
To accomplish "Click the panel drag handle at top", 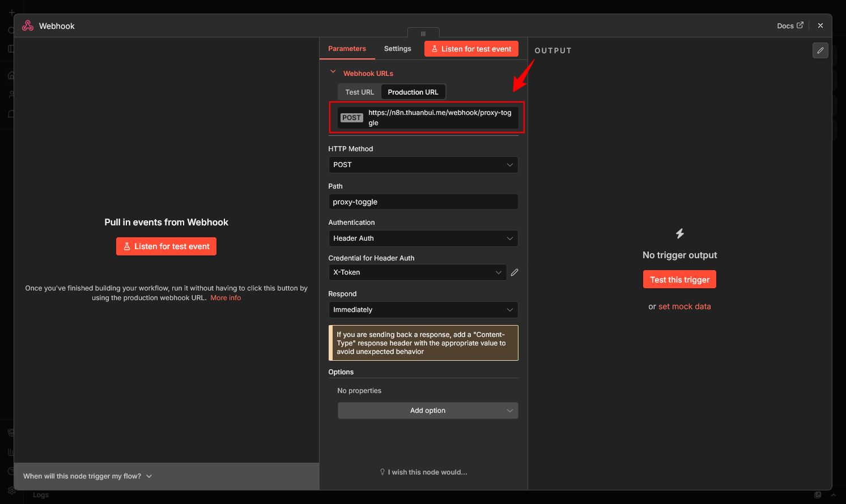I will pos(423,33).
